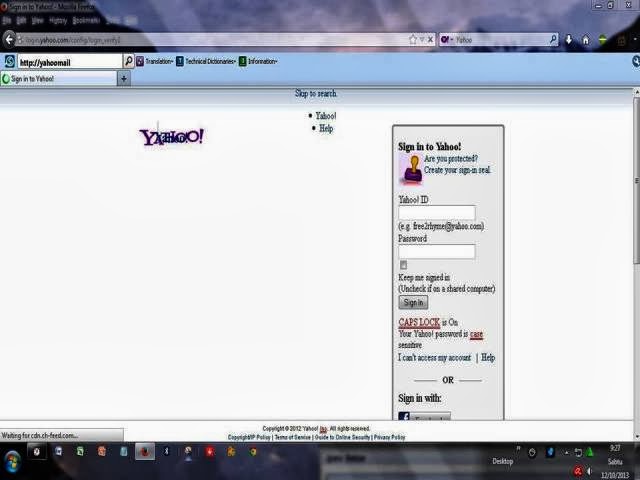Open the Yahoo search engine selector
Screen dimensions: 640x480
(447, 40)
